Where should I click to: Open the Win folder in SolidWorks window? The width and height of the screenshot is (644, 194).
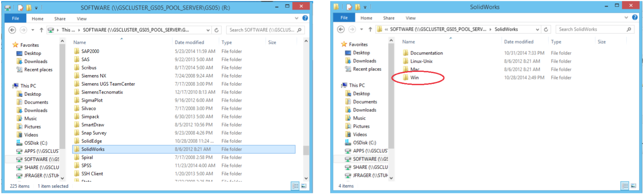coord(414,78)
